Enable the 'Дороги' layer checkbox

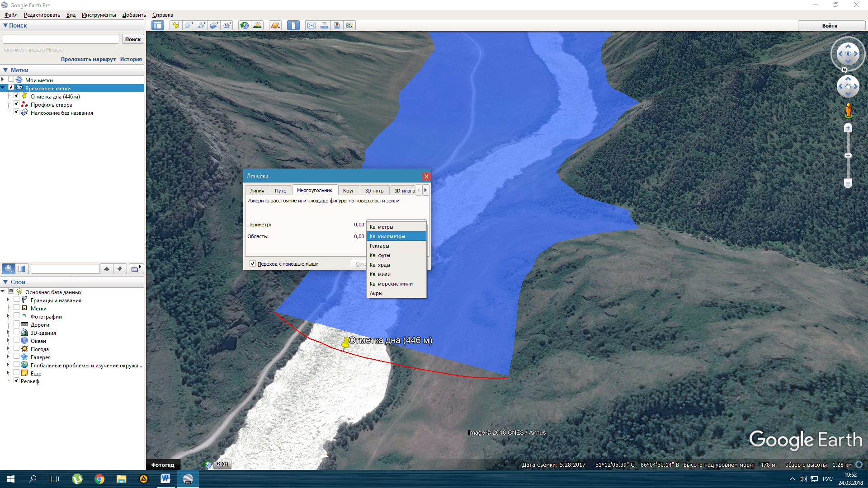(17, 324)
